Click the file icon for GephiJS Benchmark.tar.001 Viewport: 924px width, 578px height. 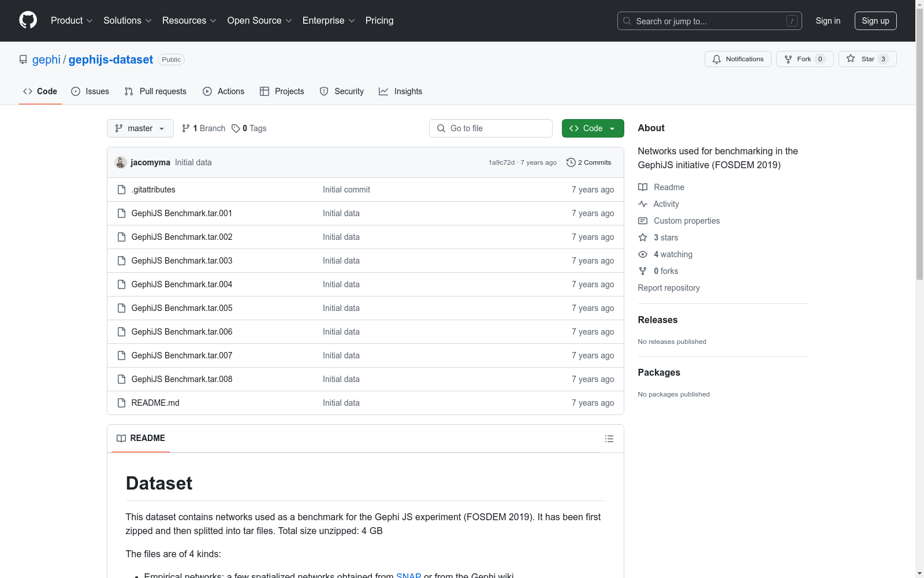coord(121,213)
